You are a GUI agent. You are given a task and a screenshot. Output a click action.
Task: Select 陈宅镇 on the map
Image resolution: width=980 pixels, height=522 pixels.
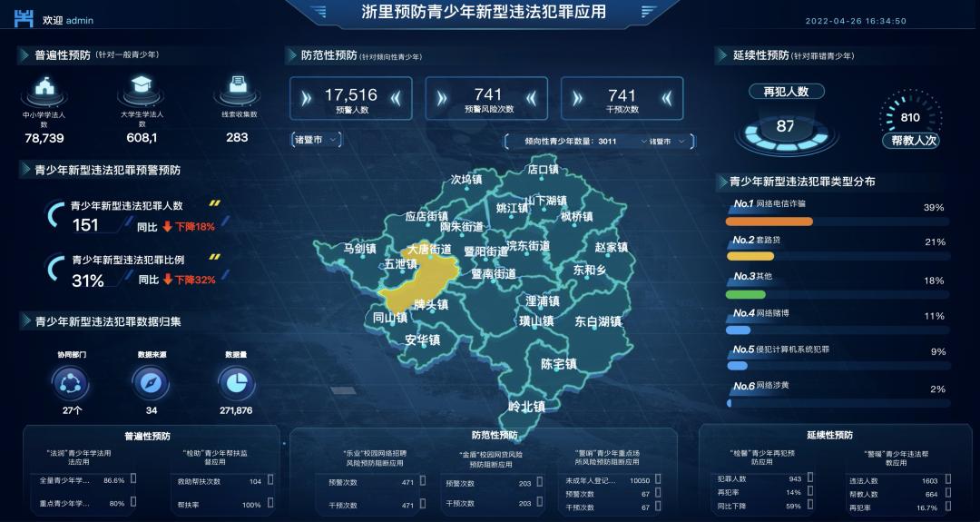point(558,364)
